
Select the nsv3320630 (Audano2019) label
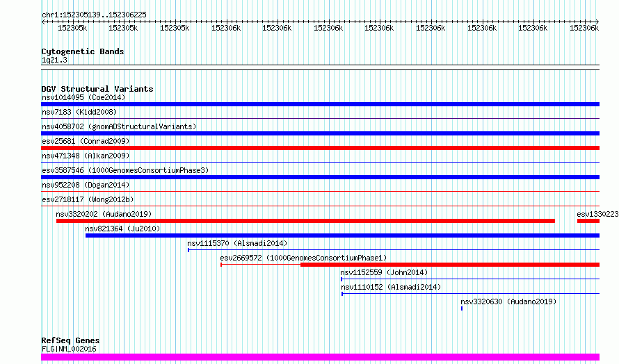[508, 301]
